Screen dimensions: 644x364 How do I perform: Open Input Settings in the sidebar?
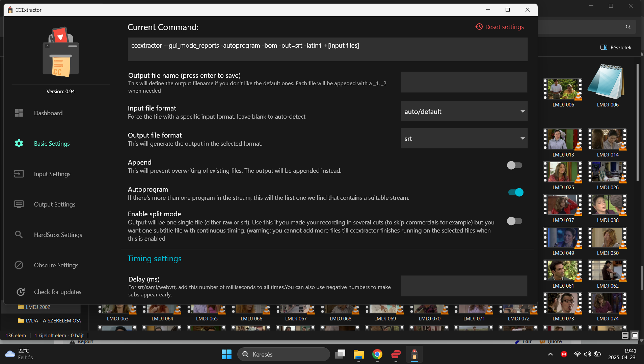[x=52, y=174]
